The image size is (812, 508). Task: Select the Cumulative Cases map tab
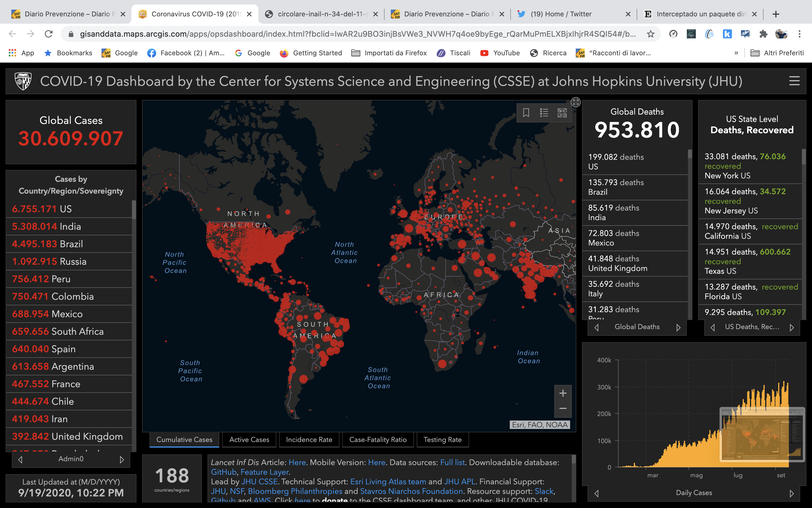pos(184,439)
